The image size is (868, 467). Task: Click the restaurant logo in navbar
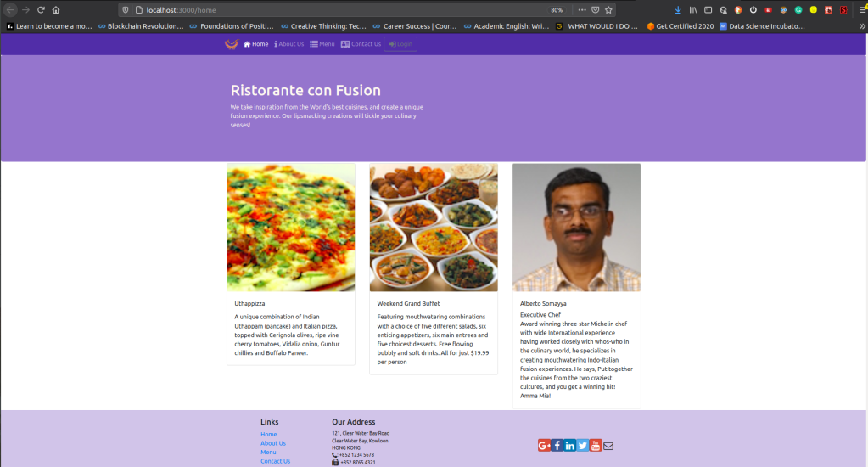pos(231,44)
